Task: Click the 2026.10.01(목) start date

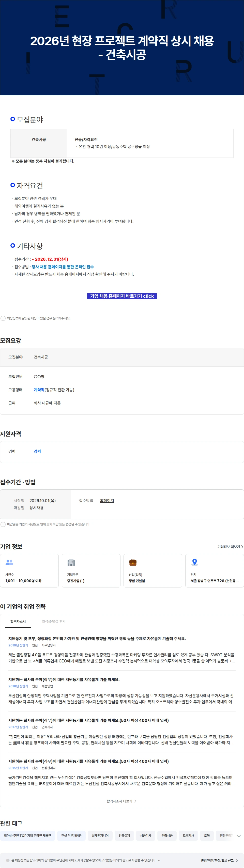Action: click(x=42, y=501)
